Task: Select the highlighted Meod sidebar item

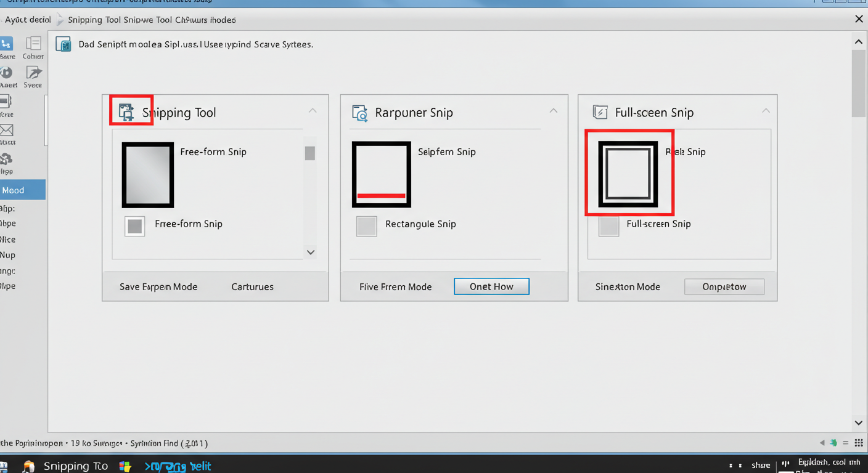Action: point(22,190)
